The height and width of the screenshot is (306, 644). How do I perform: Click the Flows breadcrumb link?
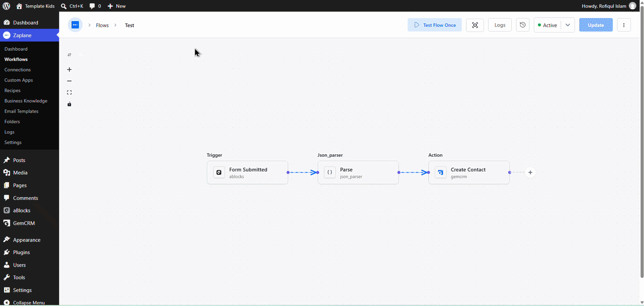click(102, 25)
